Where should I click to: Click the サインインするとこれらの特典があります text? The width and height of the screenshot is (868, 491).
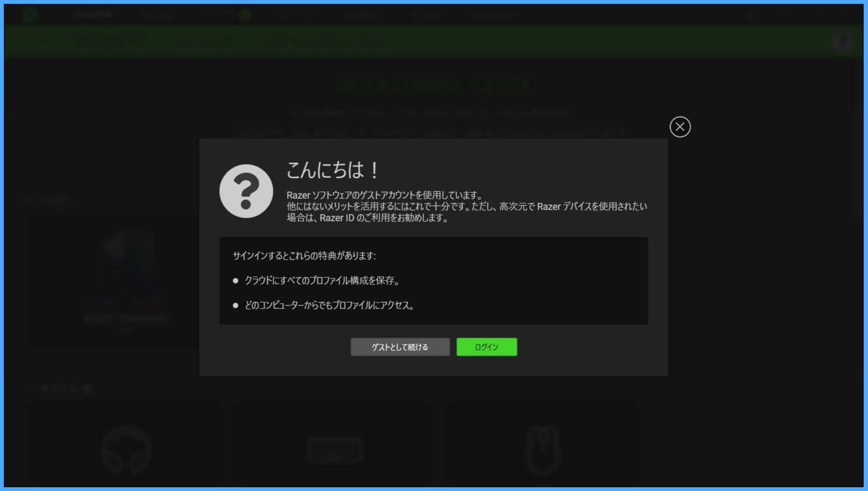[304, 256]
